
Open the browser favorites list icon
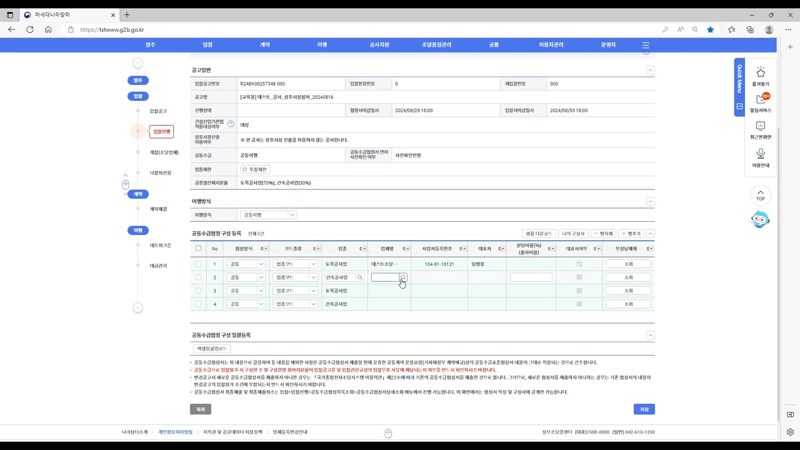click(731, 30)
